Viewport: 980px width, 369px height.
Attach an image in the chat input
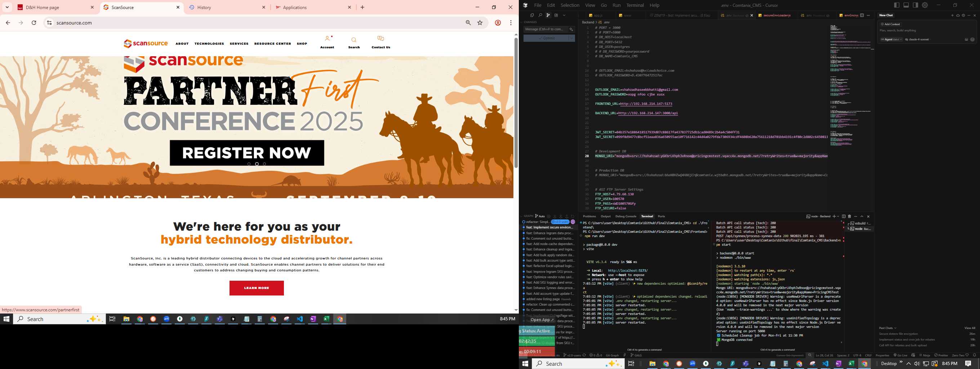pyautogui.click(x=966, y=40)
